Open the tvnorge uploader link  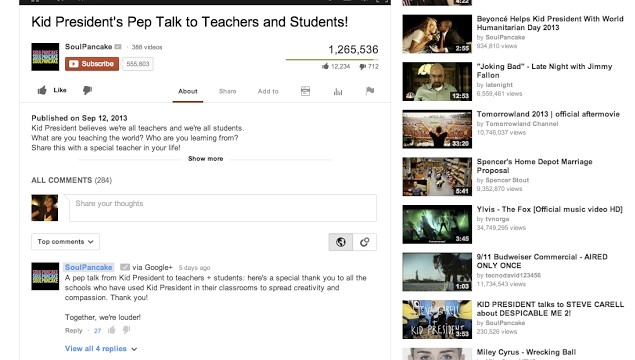[x=497, y=219]
